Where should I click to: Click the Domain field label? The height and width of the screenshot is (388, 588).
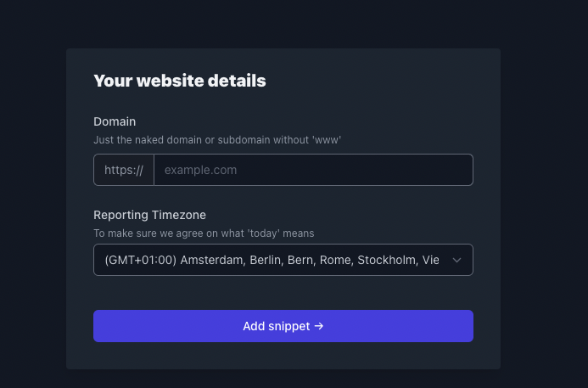point(115,121)
